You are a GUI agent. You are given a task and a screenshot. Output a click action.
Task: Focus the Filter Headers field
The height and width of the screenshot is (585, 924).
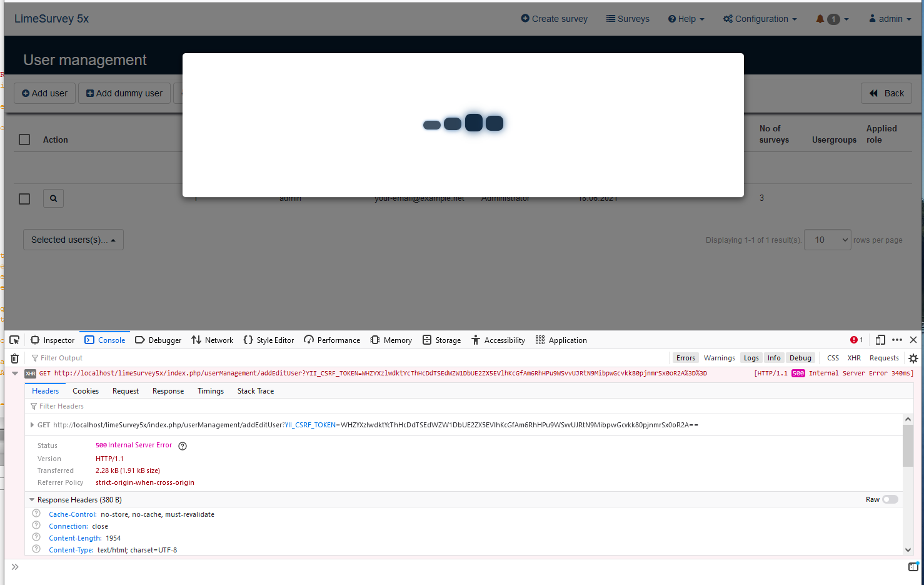click(x=469, y=406)
